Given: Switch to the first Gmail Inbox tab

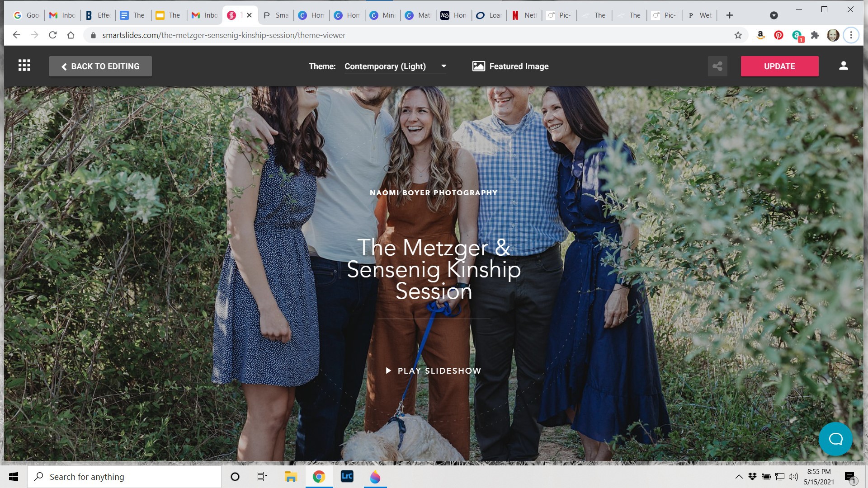Looking at the screenshot, I should (x=62, y=15).
